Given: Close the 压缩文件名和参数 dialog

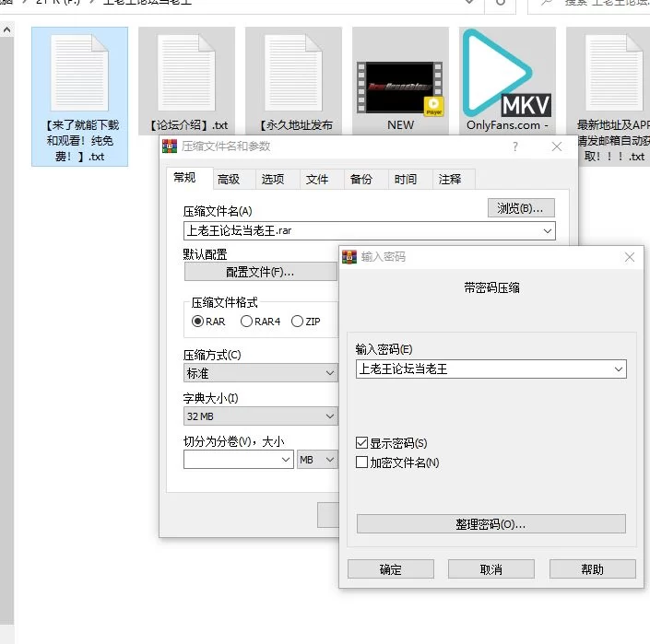Looking at the screenshot, I should (557, 146).
